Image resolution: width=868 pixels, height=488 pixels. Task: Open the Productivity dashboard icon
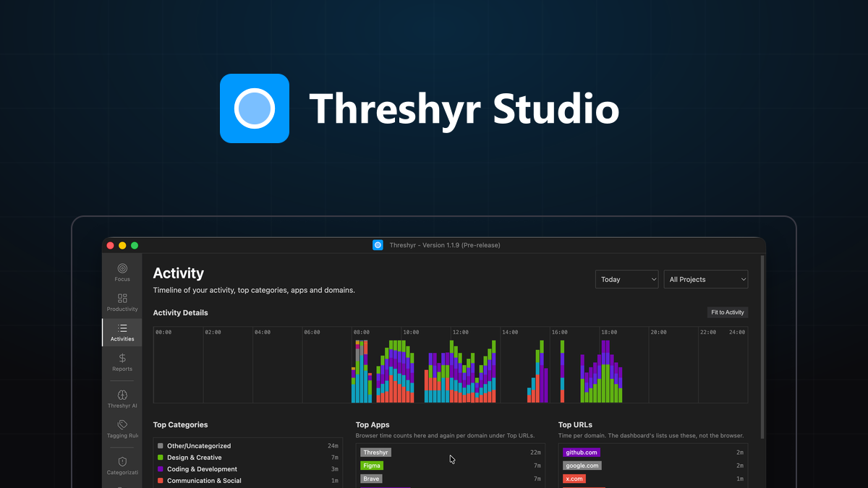tap(122, 298)
